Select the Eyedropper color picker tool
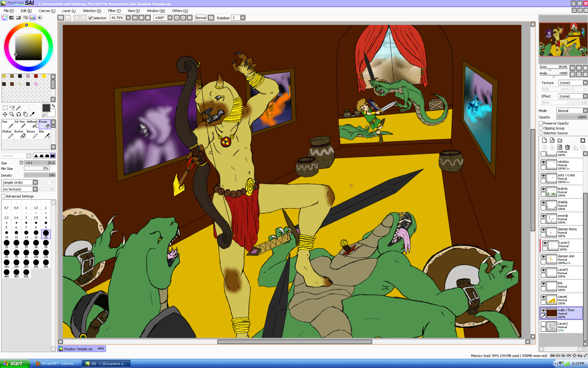 point(32,114)
